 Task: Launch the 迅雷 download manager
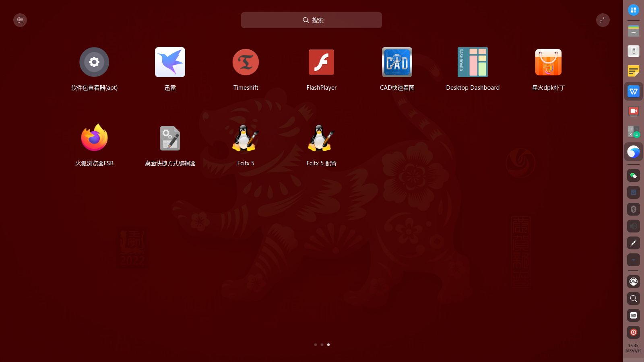click(170, 62)
